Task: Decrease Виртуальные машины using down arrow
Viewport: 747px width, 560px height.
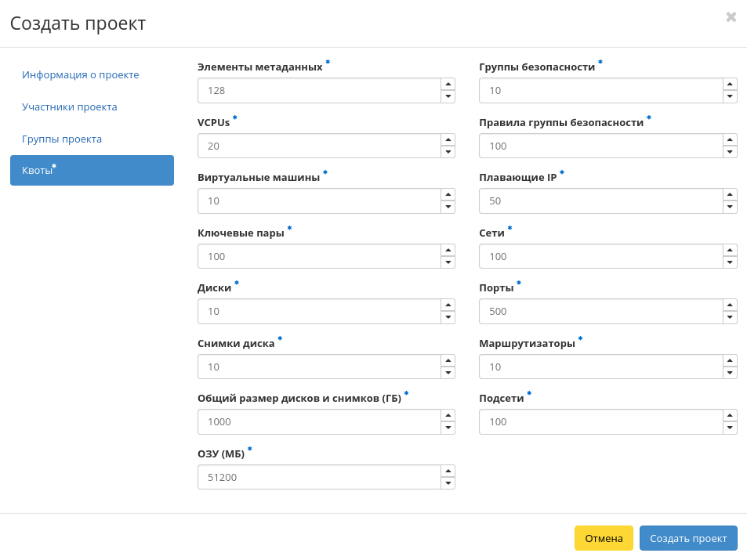Action: click(x=448, y=207)
